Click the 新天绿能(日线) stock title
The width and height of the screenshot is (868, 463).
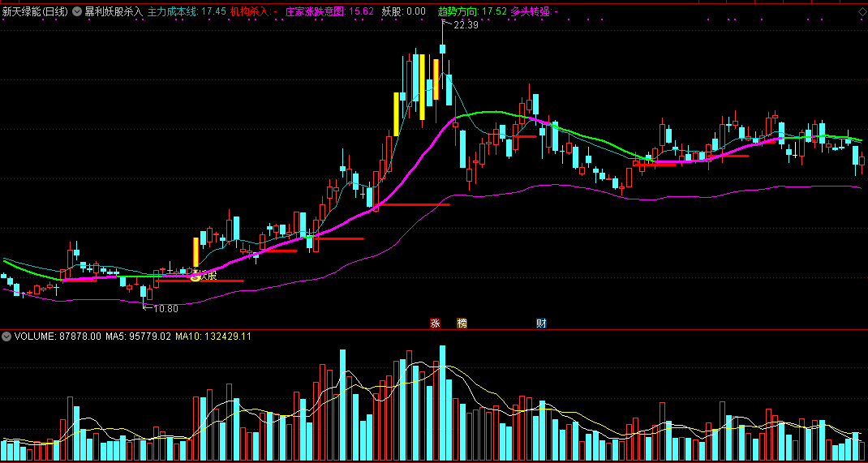click(x=36, y=11)
